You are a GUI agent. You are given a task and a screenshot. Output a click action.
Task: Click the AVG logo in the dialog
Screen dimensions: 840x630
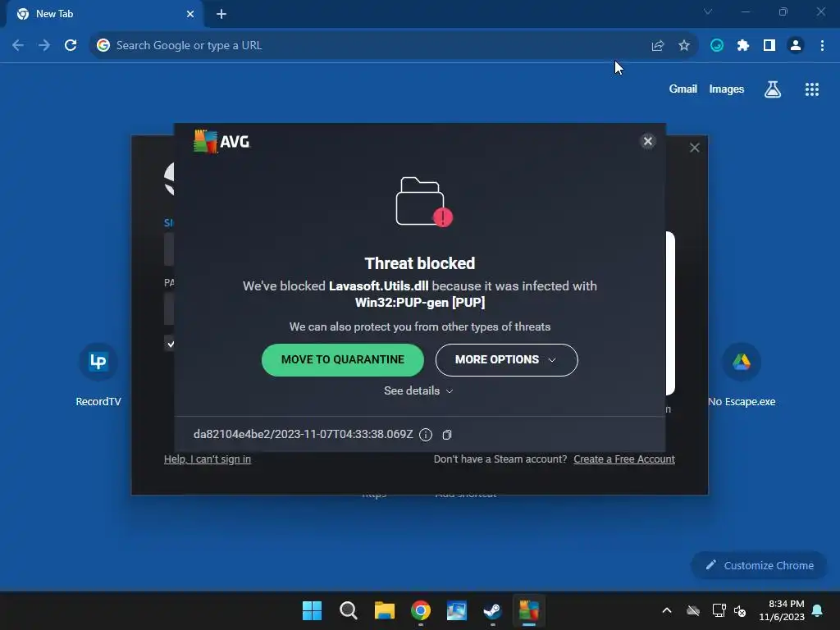(221, 141)
